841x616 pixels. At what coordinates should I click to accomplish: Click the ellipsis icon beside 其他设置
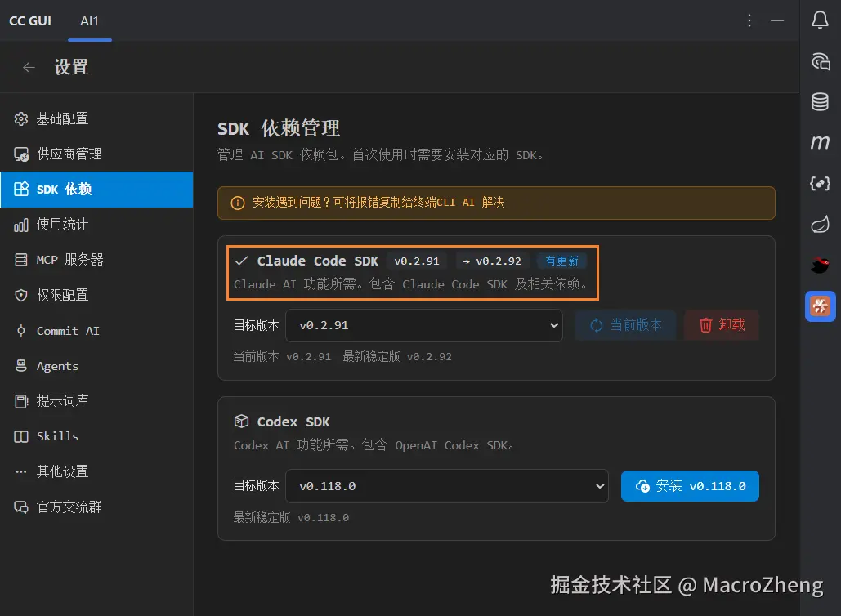click(x=21, y=471)
